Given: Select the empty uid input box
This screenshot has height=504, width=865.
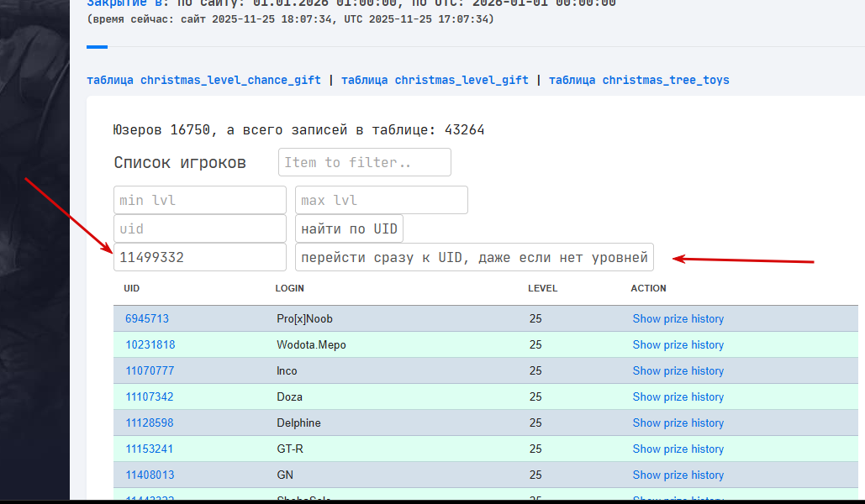Looking at the screenshot, I should point(200,228).
